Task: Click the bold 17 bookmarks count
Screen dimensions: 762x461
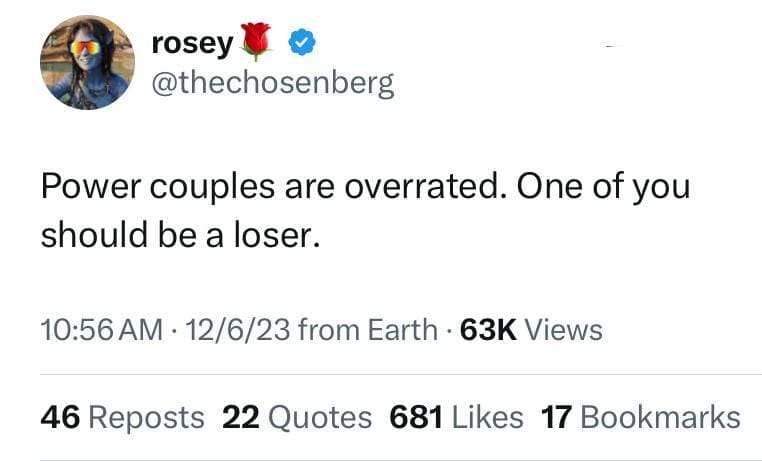Action: click(x=554, y=417)
